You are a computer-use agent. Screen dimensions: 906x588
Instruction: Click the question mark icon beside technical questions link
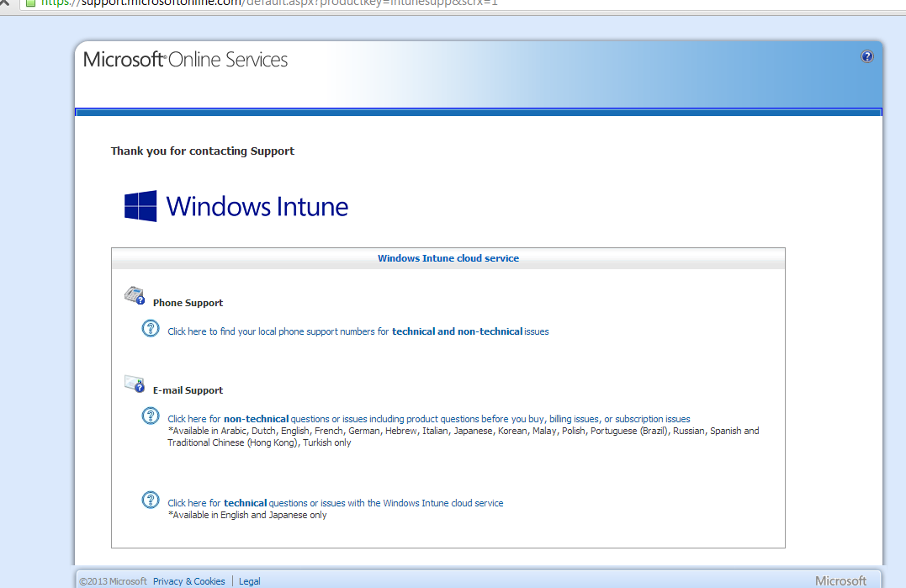coord(150,499)
